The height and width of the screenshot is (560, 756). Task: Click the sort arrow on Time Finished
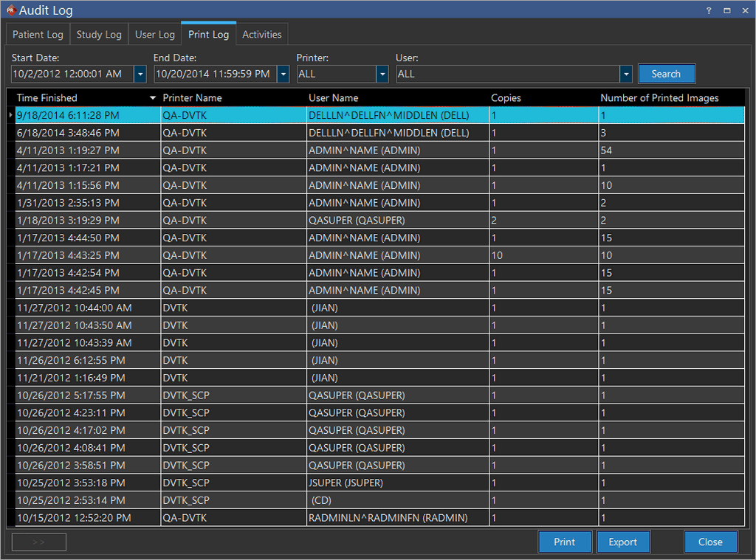pyautogui.click(x=153, y=98)
